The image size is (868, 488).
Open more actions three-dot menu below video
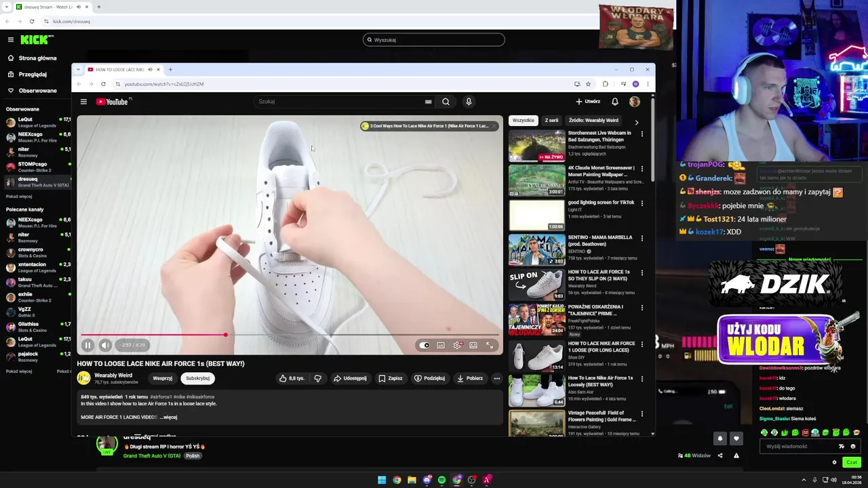point(496,378)
